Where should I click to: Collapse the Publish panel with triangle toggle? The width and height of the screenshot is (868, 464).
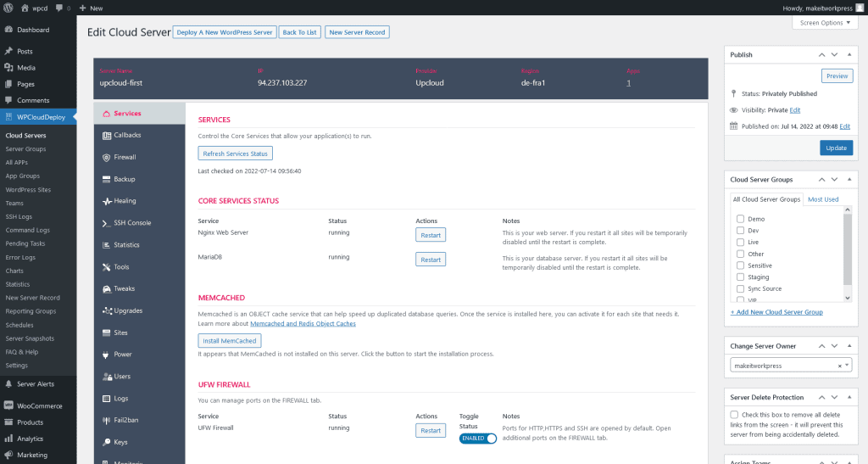pyautogui.click(x=849, y=54)
